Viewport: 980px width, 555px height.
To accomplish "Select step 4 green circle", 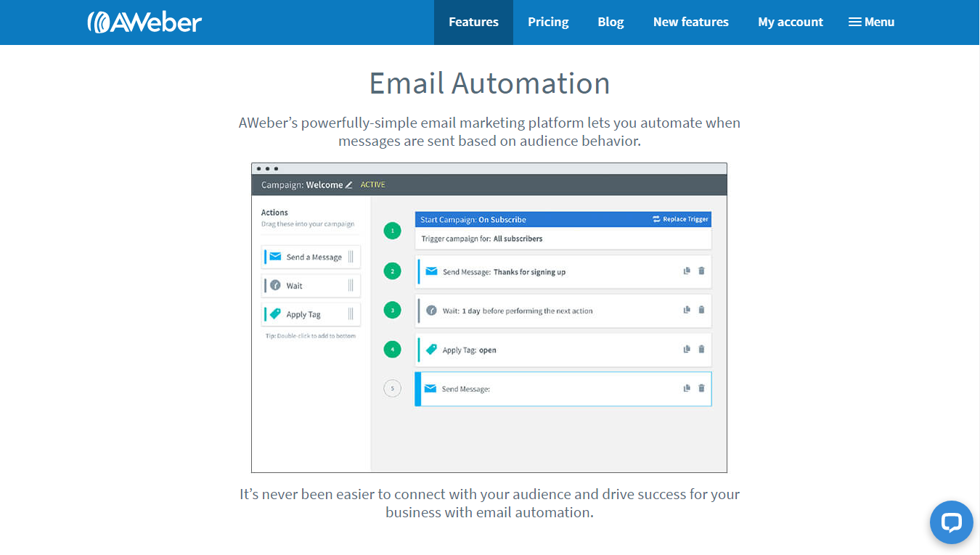I will coord(392,350).
